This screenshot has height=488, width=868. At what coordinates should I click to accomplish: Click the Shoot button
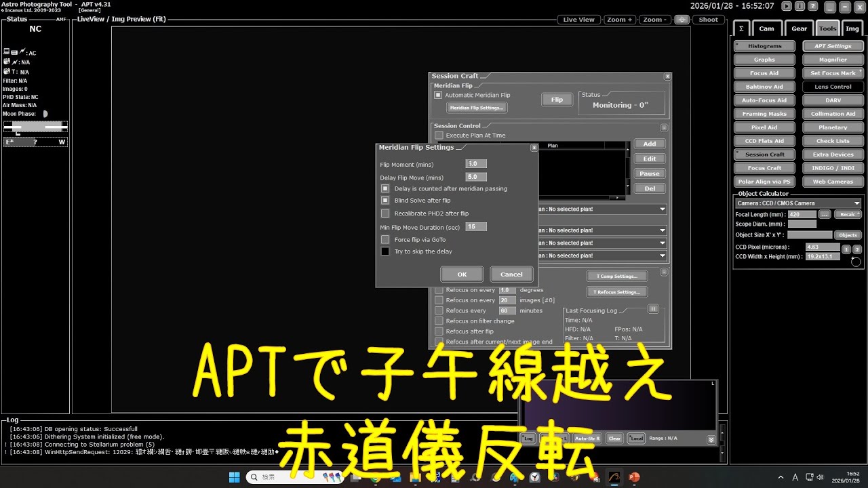click(708, 20)
